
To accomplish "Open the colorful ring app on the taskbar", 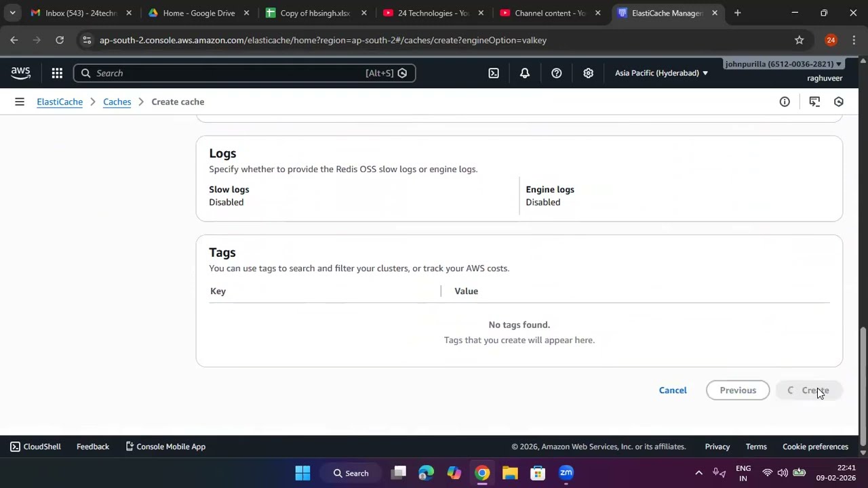I will 426,473.
